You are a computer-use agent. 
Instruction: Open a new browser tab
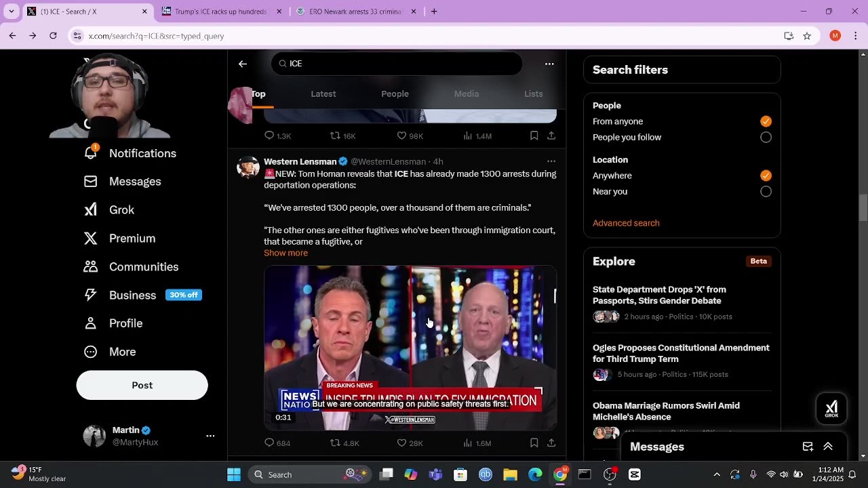434,12
